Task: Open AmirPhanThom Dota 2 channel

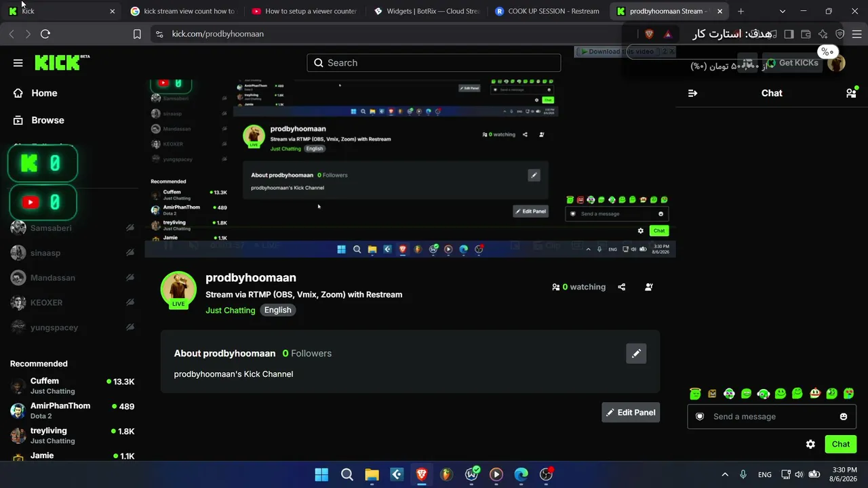Action: pyautogui.click(x=73, y=410)
